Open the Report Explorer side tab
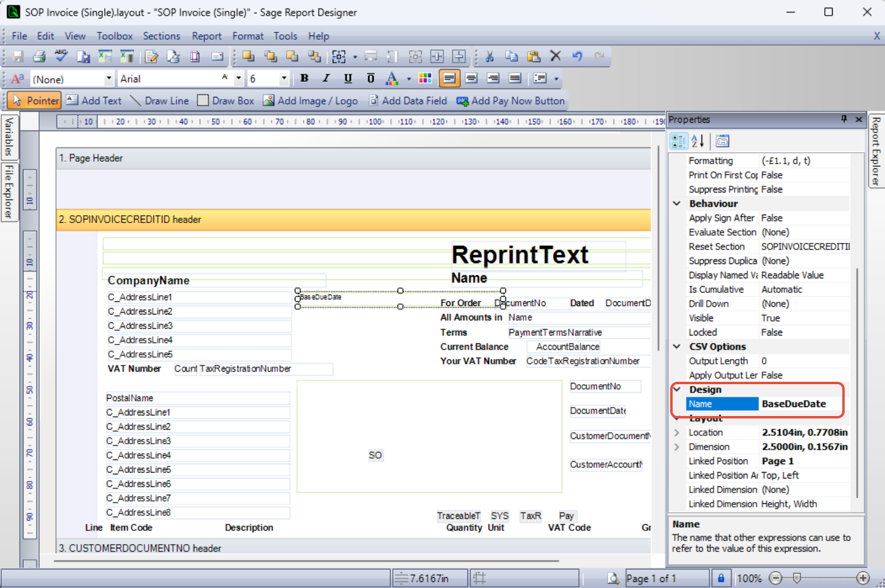The height and width of the screenshot is (588, 885). pos(876,150)
